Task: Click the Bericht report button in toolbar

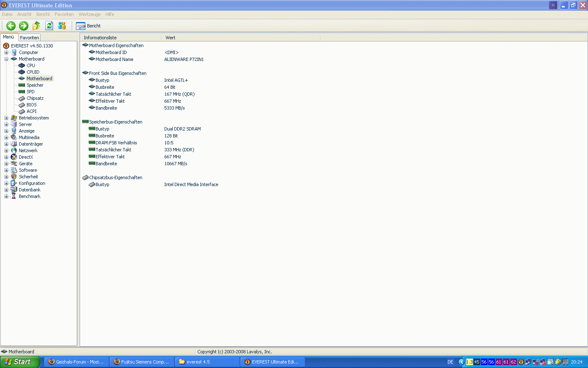Action: click(88, 26)
